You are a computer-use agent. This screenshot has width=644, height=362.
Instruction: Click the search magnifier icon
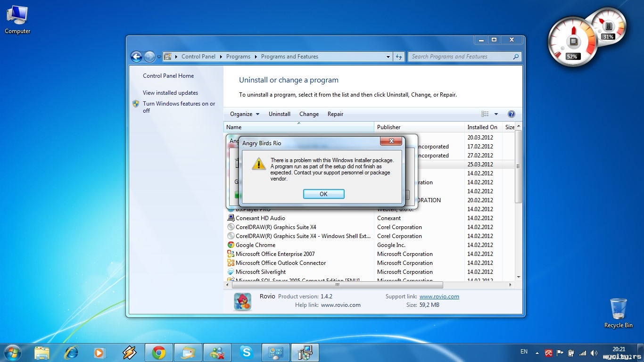516,57
